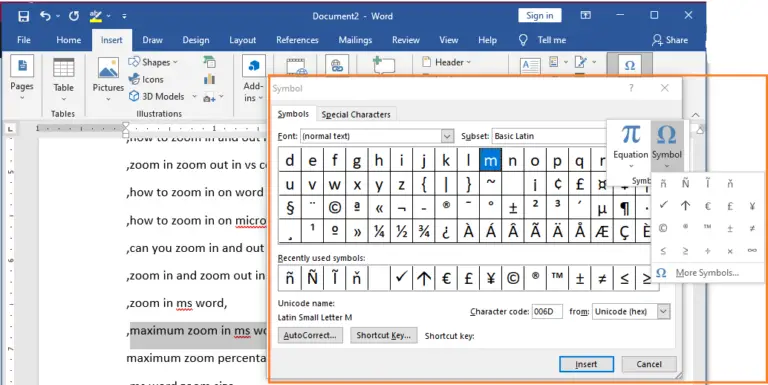
Task: Insert 3D Models
Action: (x=157, y=96)
